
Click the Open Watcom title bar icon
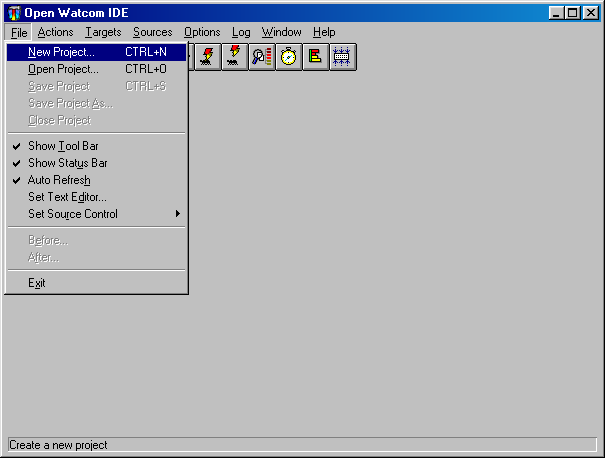coord(14,13)
